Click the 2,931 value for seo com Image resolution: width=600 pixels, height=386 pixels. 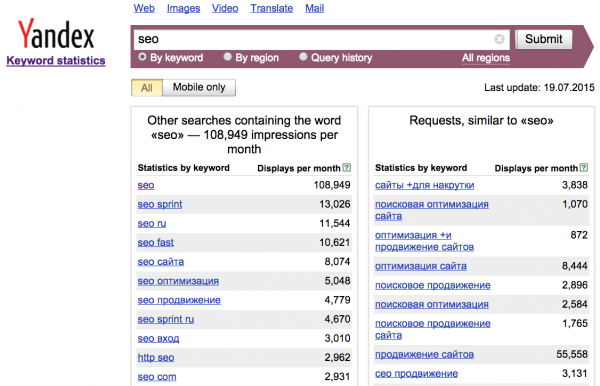[x=337, y=377]
